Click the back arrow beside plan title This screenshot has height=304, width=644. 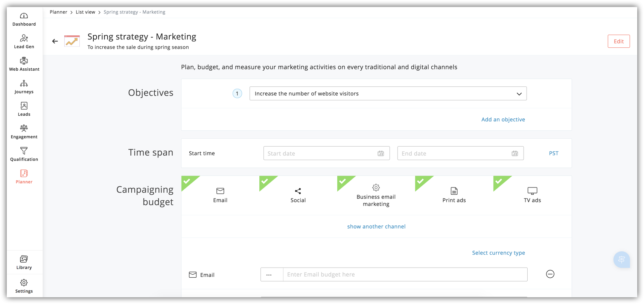[55, 41]
